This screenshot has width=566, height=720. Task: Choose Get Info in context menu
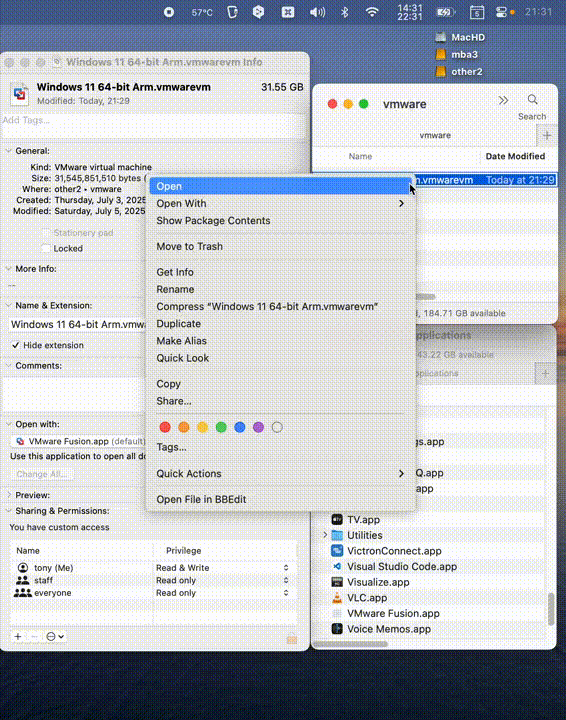coord(280,272)
